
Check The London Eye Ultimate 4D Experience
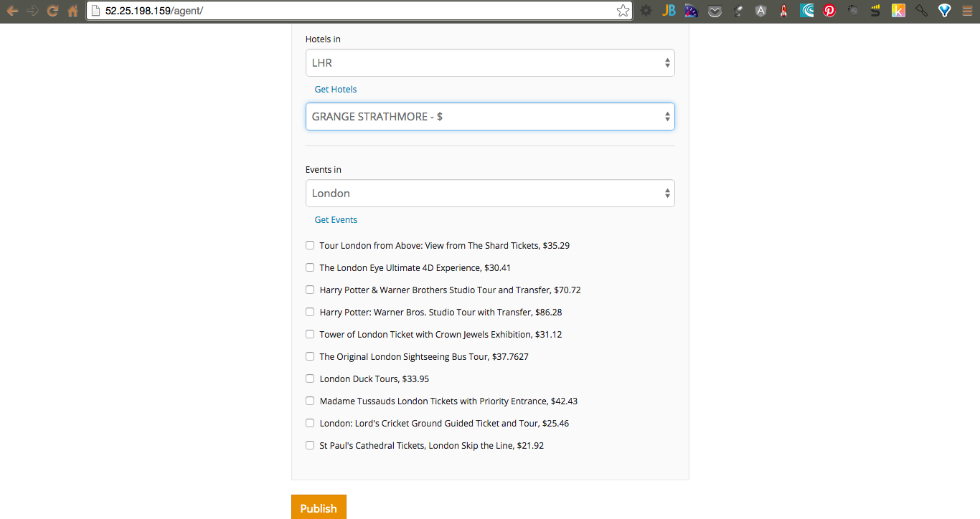pos(310,267)
